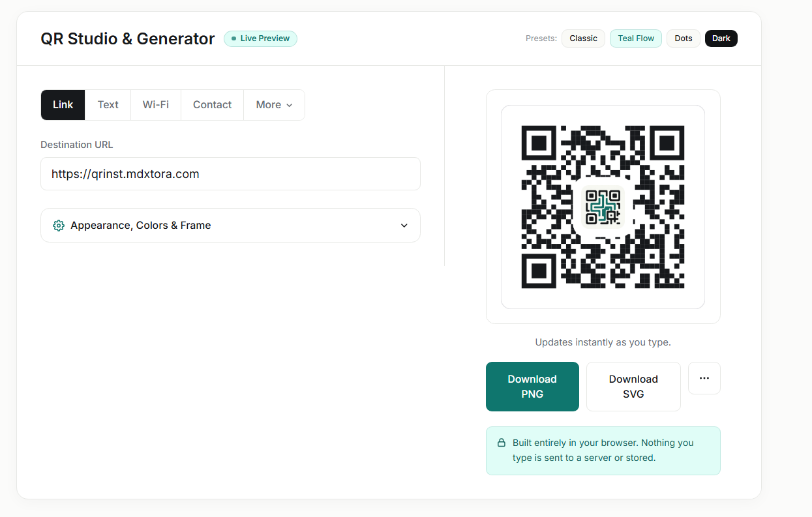The height and width of the screenshot is (517, 812).
Task: Choose the Dots preset
Action: point(684,38)
